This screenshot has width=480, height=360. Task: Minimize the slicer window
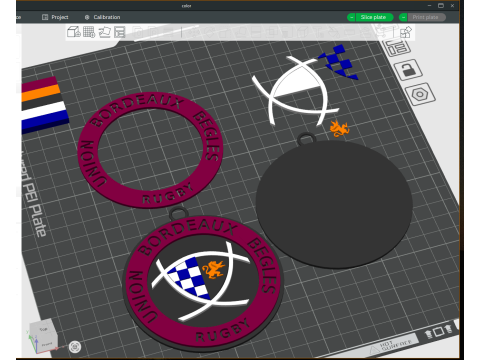click(x=429, y=6)
